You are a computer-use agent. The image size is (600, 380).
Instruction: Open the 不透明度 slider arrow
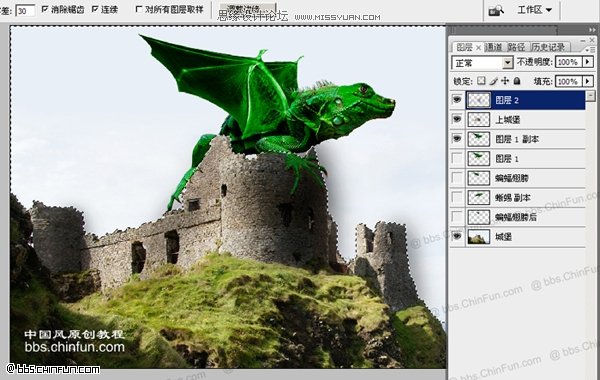point(589,62)
